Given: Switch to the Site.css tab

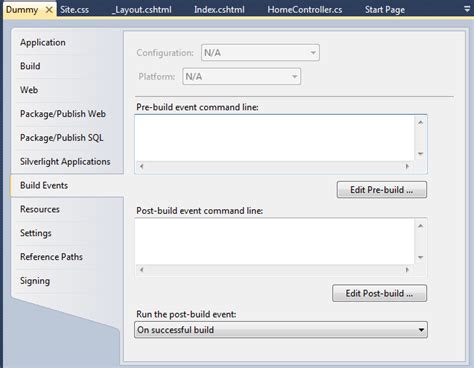Looking at the screenshot, I should 75,10.
